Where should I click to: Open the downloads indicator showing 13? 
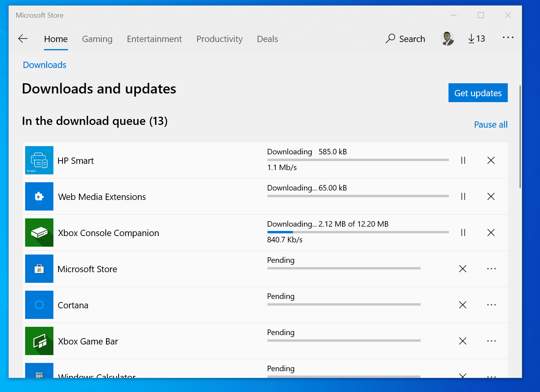click(x=476, y=38)
